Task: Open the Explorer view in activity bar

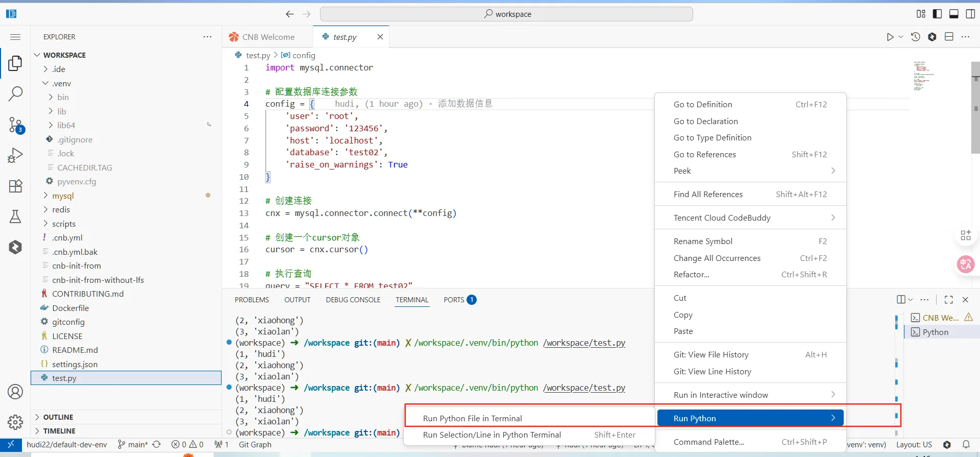Action: 15,63
